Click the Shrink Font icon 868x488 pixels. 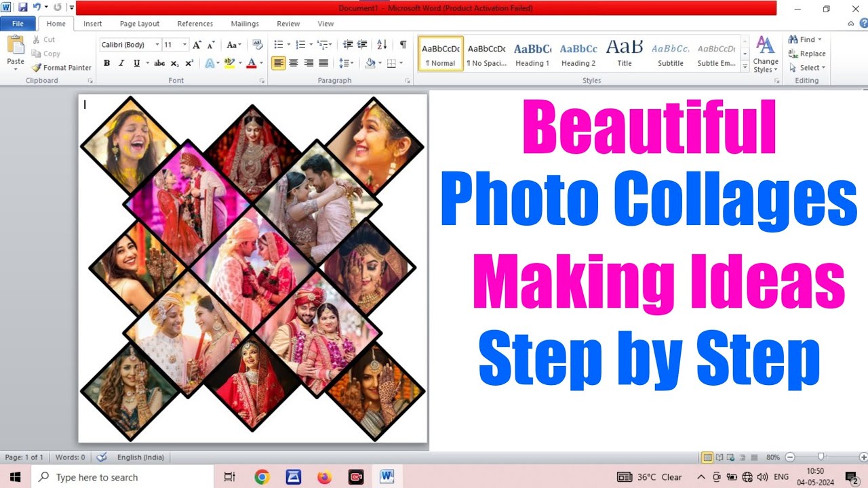click(x=211, y=45)
